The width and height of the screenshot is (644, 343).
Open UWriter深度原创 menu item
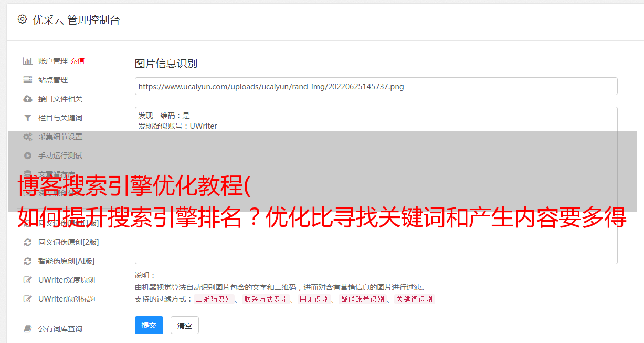point(67,280)
